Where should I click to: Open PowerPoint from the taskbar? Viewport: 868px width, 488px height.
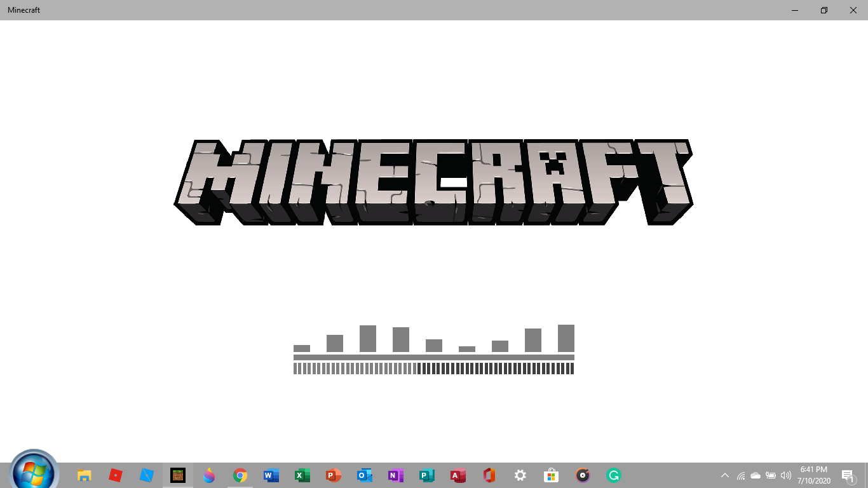[334, 475]
